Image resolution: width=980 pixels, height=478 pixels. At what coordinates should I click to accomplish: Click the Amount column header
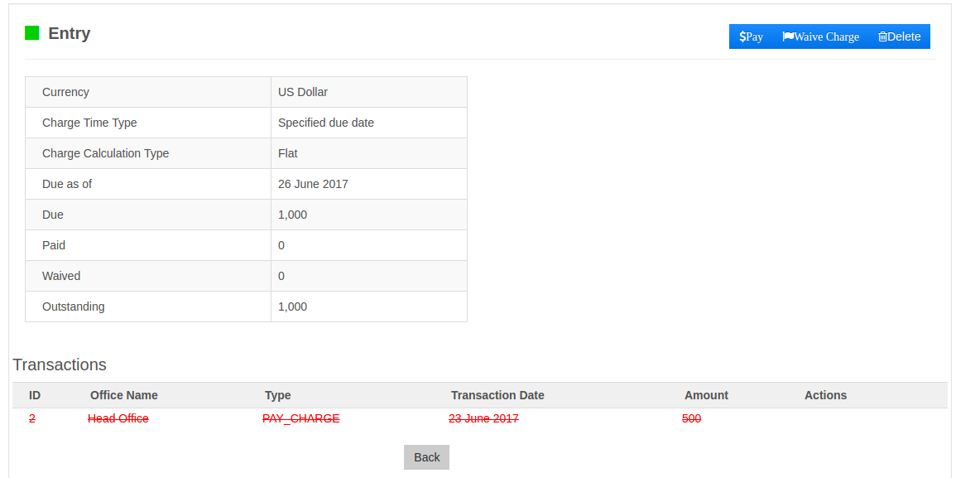[706, 395]
